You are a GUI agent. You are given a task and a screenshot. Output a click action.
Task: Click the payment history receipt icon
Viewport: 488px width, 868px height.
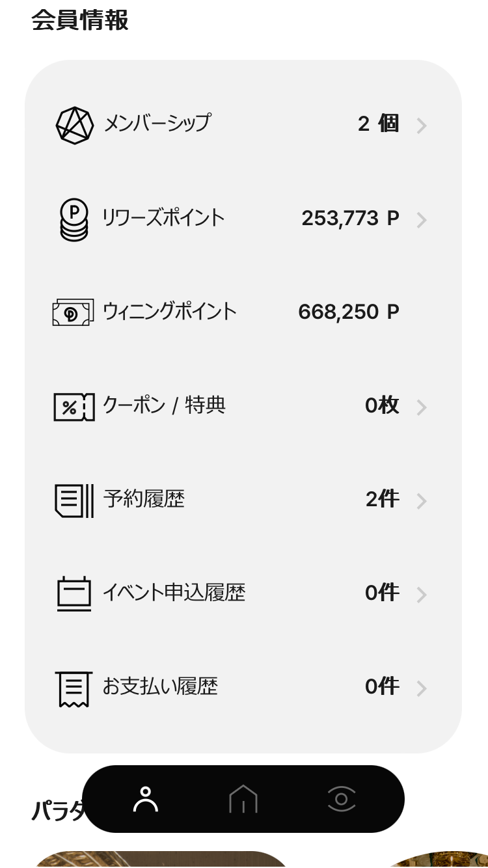point(74,688)
